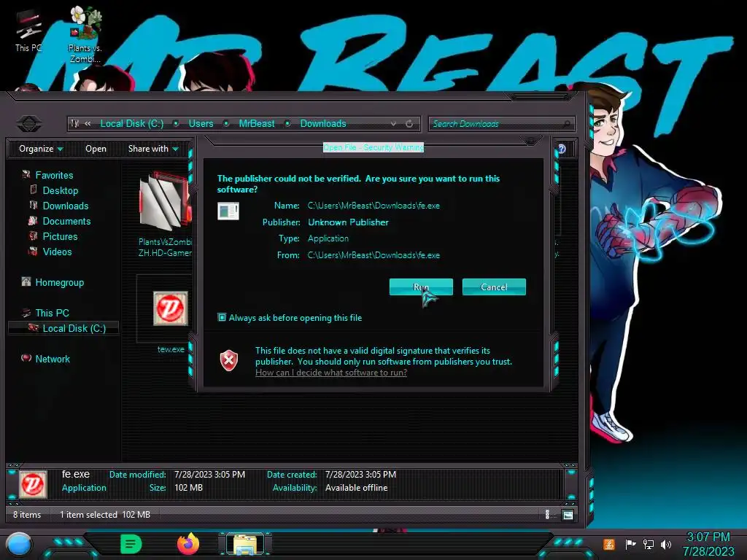Select Favorites in the navigation pane
Image resolution: width=747 pixels, height=560 pixels.
pos(54,175)
